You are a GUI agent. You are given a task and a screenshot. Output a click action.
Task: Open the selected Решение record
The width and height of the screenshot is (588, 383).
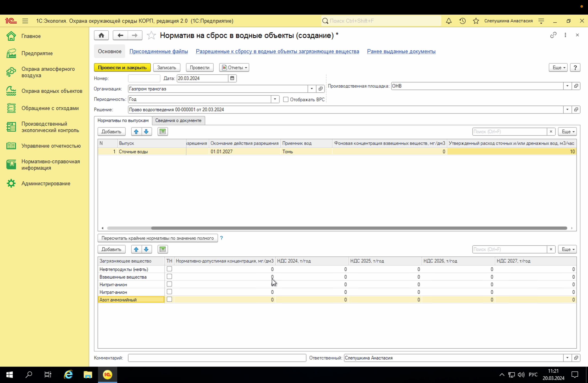pos(576,110)
